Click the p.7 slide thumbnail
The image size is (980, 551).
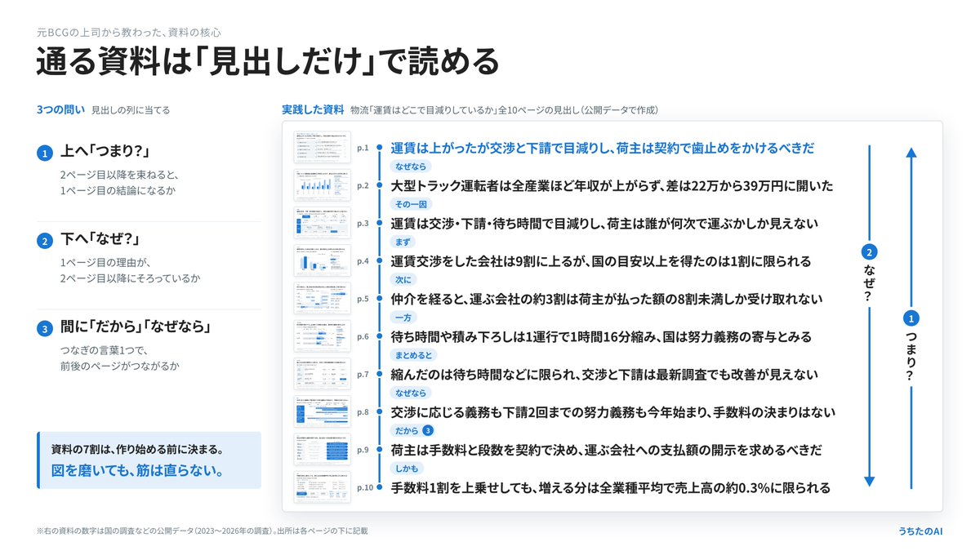coord(322,374)
